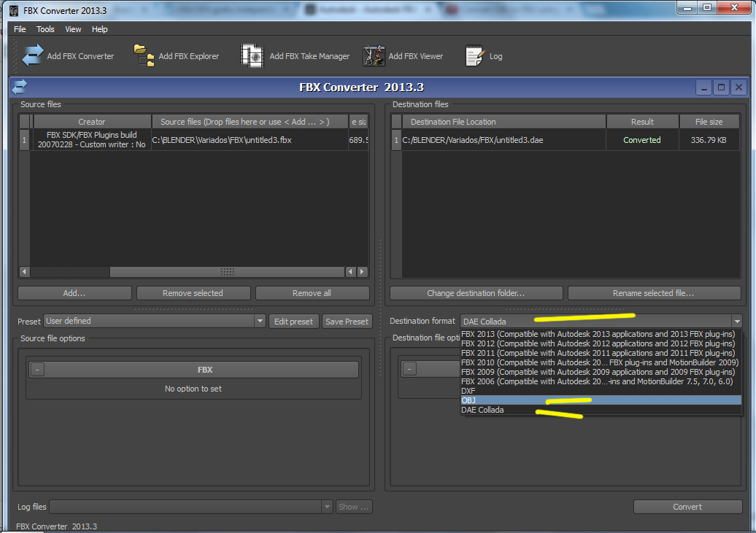
Task: Maximize the inner FBX Converter panel
Action: tap(721, 87)
